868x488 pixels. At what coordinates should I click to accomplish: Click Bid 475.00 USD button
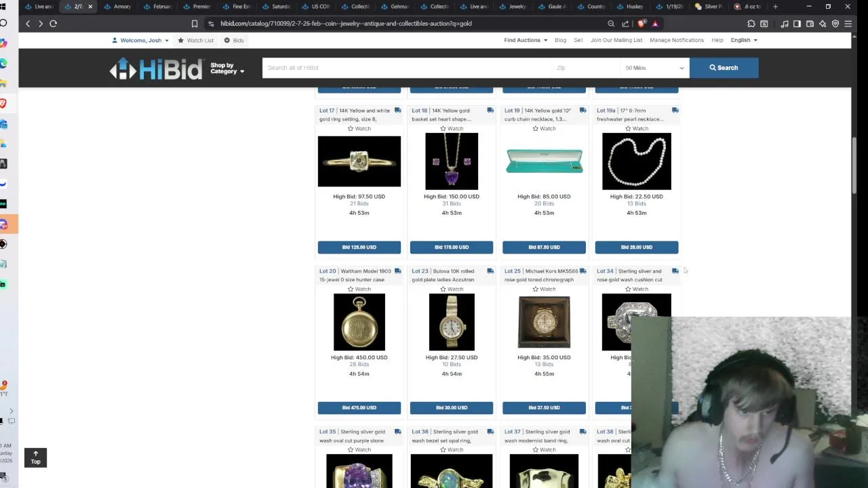point(359,407)
